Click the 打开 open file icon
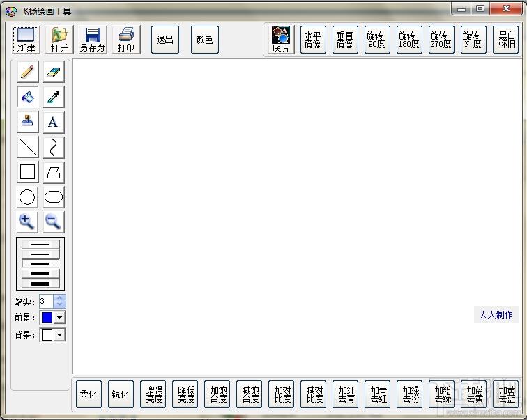This screenshot has width=527, height=420. pos(59,40)
